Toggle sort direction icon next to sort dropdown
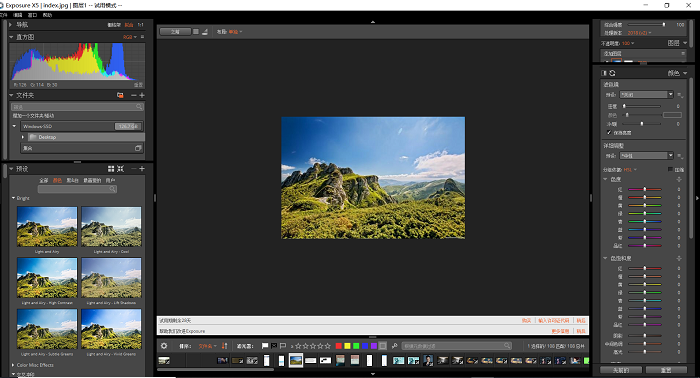This screenshot has height=378, width=700. [x=225, y=346]
